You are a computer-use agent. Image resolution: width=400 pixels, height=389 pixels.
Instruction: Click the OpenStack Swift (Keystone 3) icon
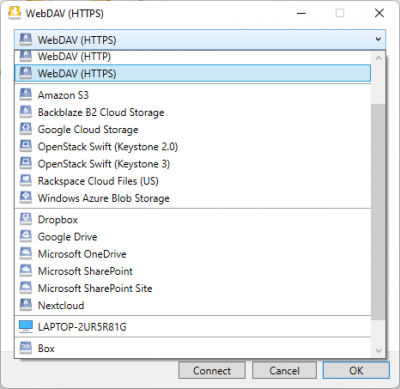click(26, 164)
